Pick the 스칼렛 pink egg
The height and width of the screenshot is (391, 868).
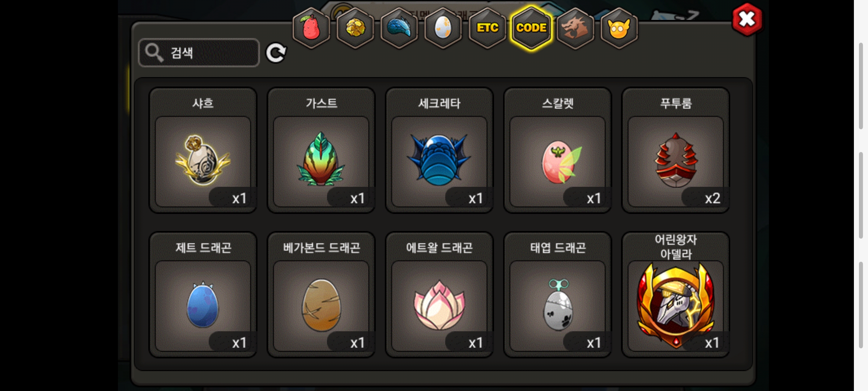tap(558, 150)
